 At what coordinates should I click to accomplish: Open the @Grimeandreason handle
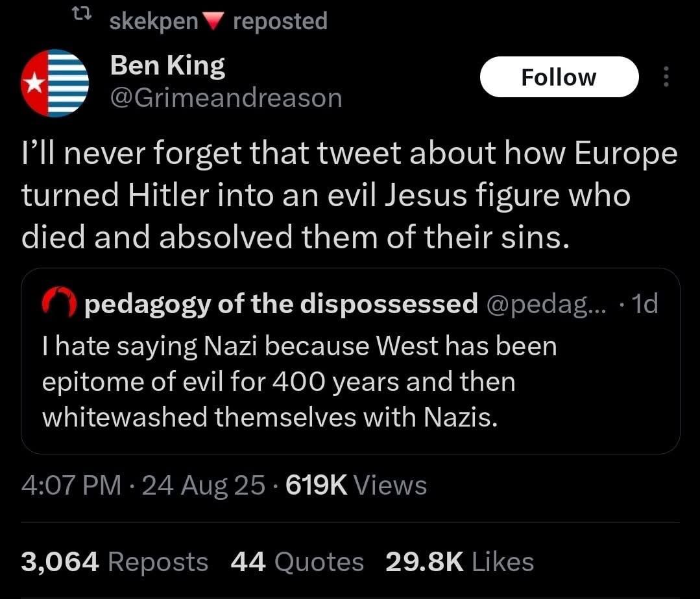226,98
